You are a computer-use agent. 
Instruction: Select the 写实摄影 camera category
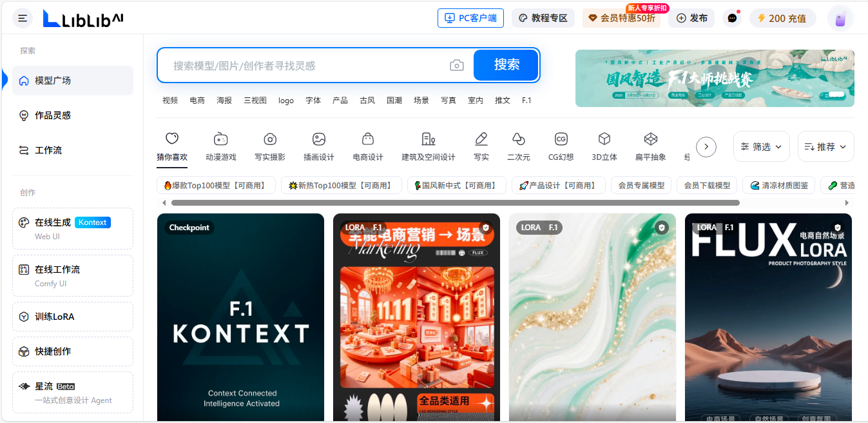click(270, 147)
